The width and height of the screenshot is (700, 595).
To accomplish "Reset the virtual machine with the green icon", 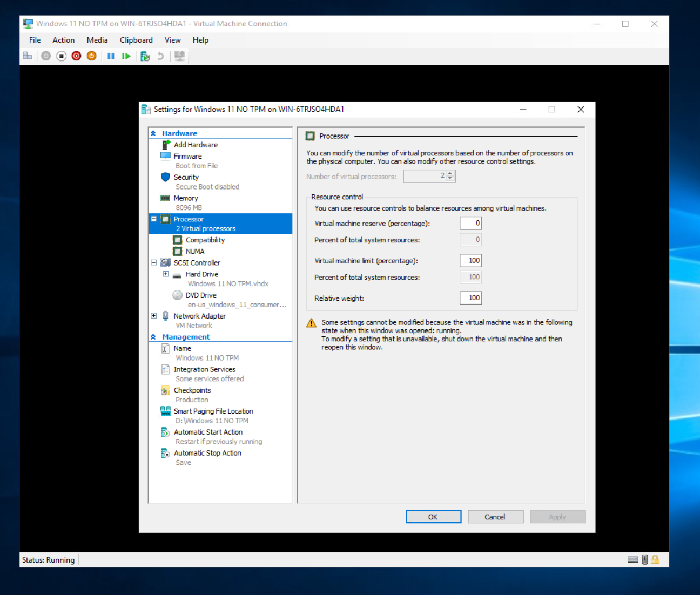I will pyautogui.click(x=126, y=56).
